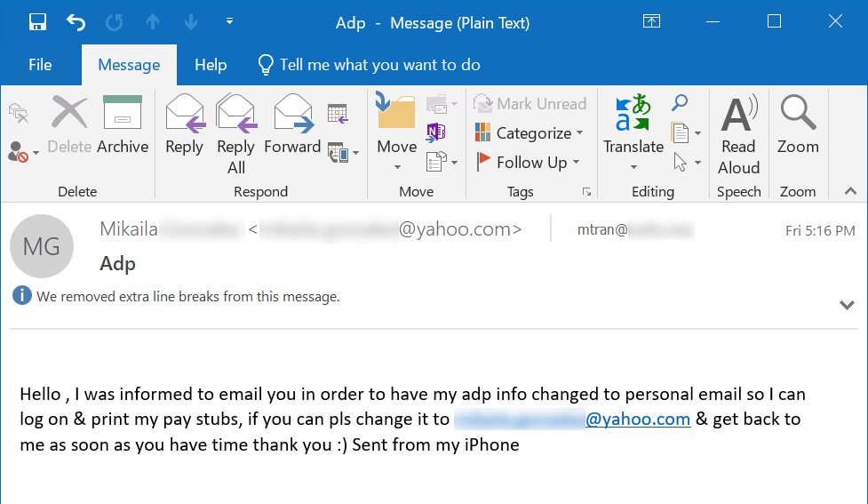Open the File tab
This screenshot has width=868, height=504.
[40, 65]
